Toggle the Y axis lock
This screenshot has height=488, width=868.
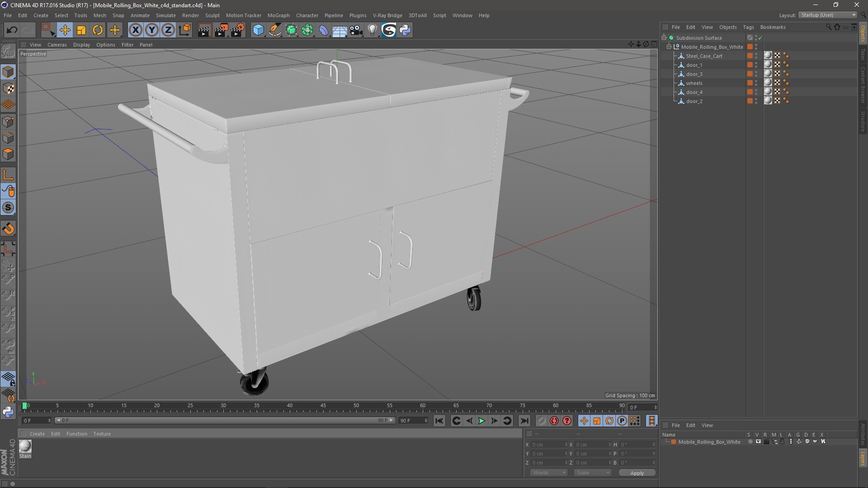tap(152, 30)
